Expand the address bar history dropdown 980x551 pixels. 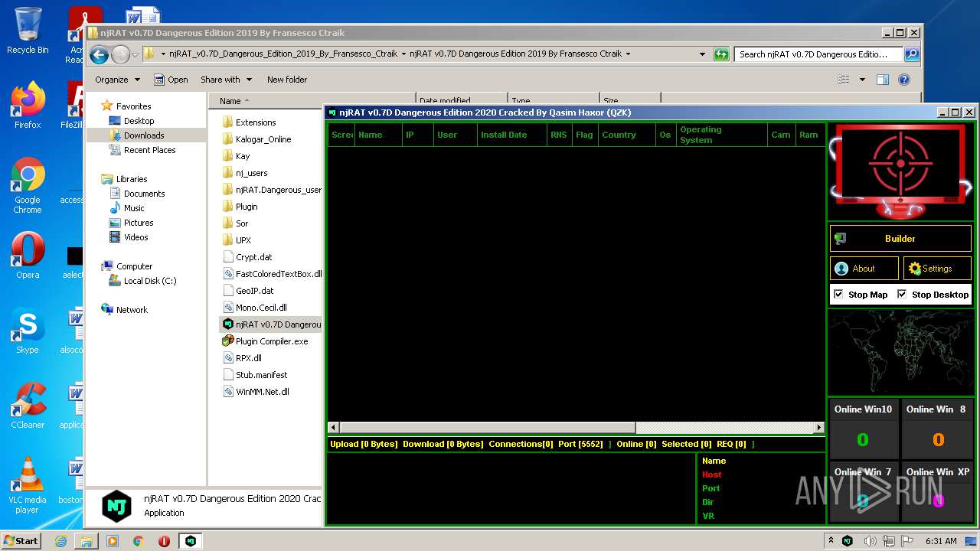702,54
